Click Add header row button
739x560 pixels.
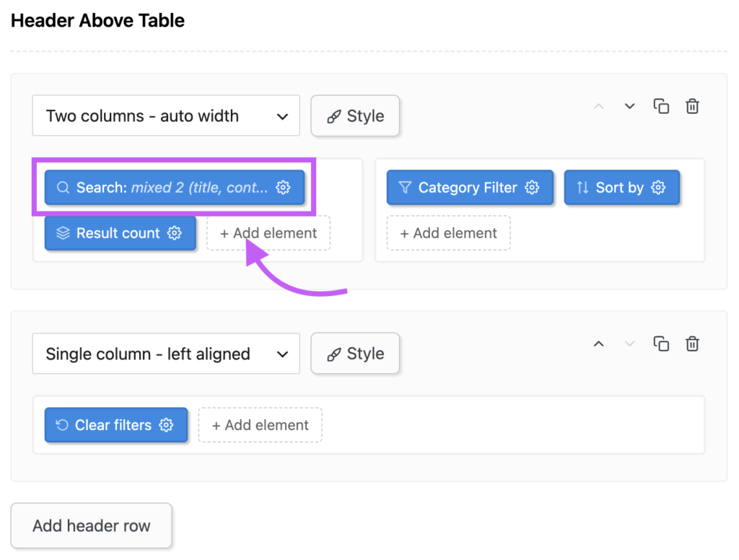click(92, 525)
